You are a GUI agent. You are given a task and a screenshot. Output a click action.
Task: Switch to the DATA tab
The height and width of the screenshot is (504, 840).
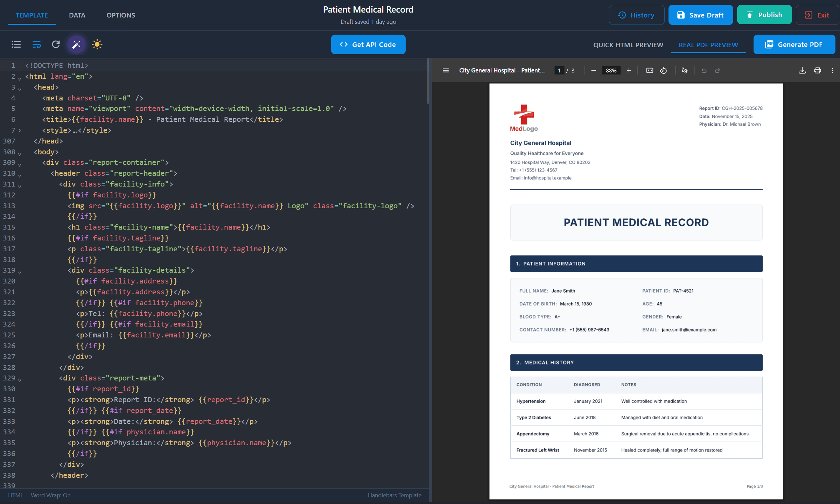point(77,15)
